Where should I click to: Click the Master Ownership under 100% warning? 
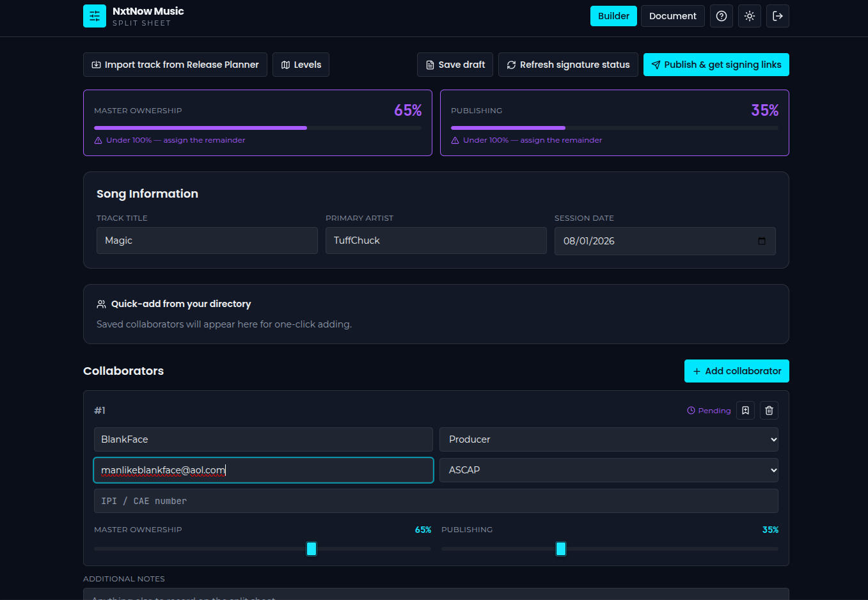coord(170,140)
